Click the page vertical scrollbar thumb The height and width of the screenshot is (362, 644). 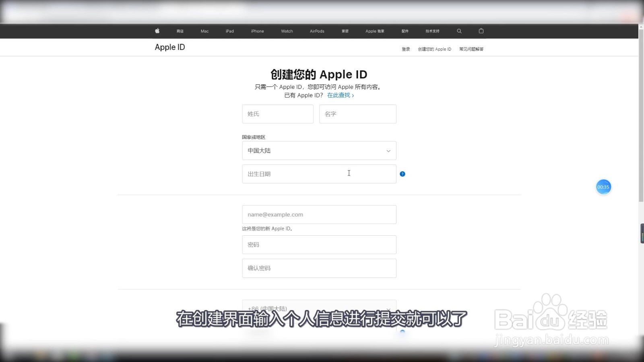tap(641, 115)
